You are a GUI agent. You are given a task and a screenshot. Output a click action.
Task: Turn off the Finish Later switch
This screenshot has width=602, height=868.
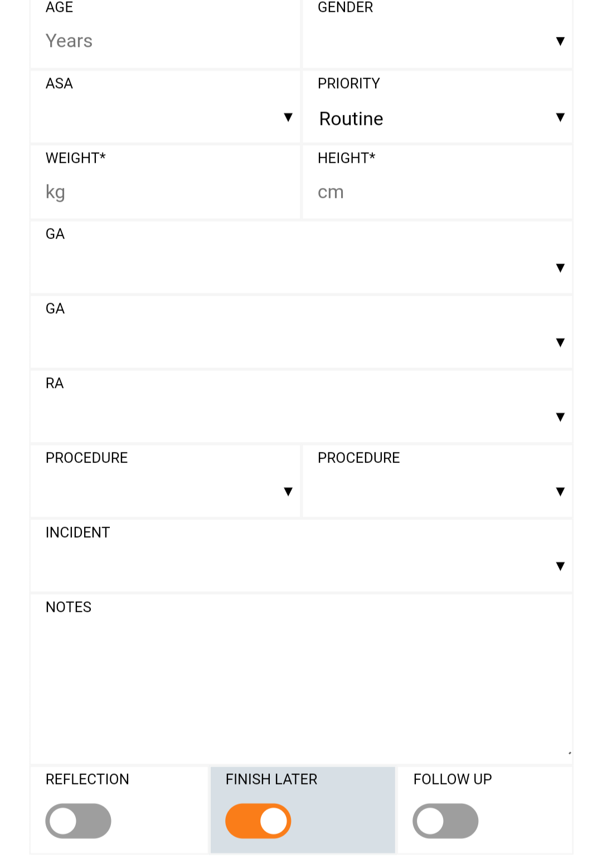[x=258, y=821]
